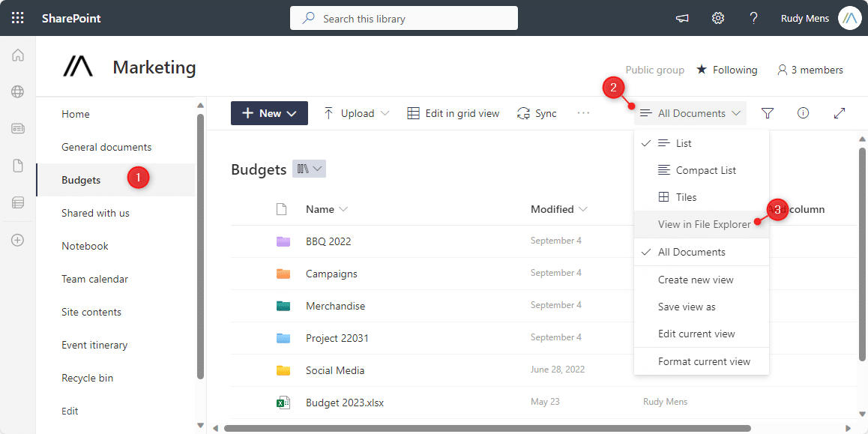Click the help question mark icon
The width and height of the screenshot is (868, 434).
tap(753, 18)
